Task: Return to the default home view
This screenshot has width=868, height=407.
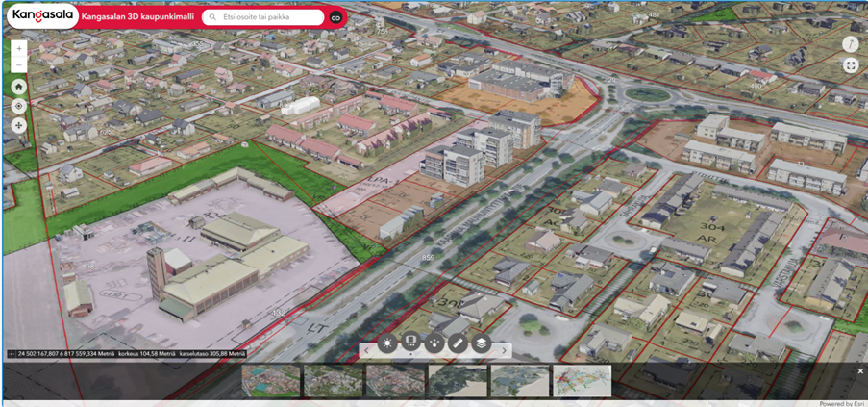Action: click(x=19, y=87)
